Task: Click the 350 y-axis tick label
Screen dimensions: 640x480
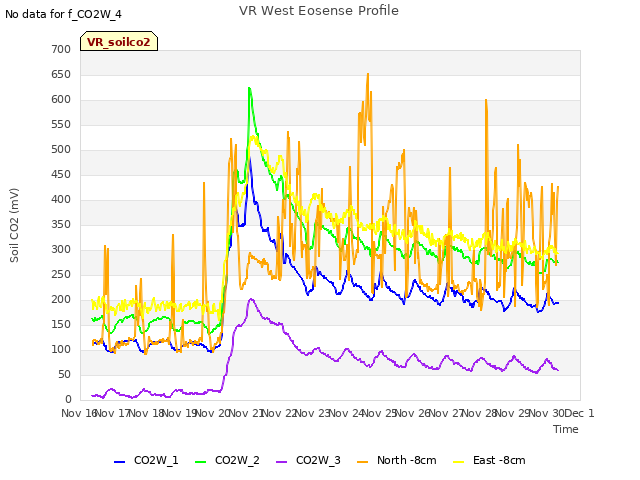Action: pyautogui.click(x=61, y=224)
